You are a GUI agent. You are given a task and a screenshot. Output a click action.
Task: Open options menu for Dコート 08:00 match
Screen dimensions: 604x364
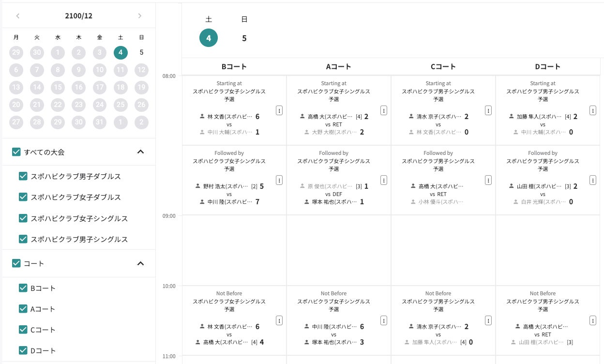(x=593, y=110)
